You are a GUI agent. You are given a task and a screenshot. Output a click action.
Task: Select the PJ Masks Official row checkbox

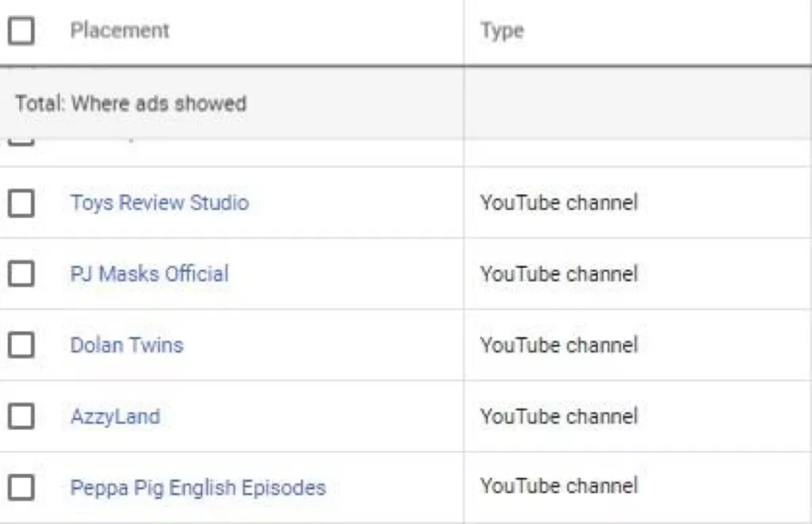[21, 273]
